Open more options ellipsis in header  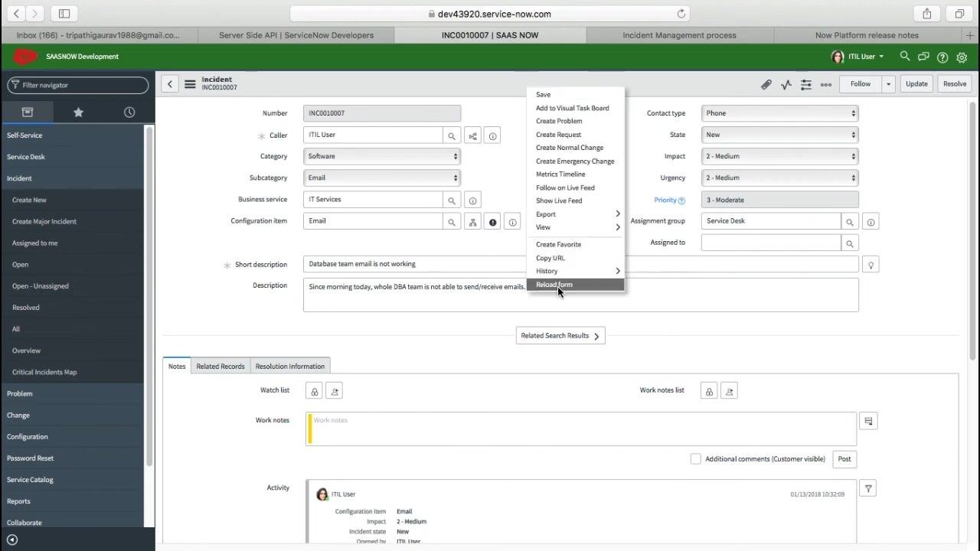click(825, 84)
